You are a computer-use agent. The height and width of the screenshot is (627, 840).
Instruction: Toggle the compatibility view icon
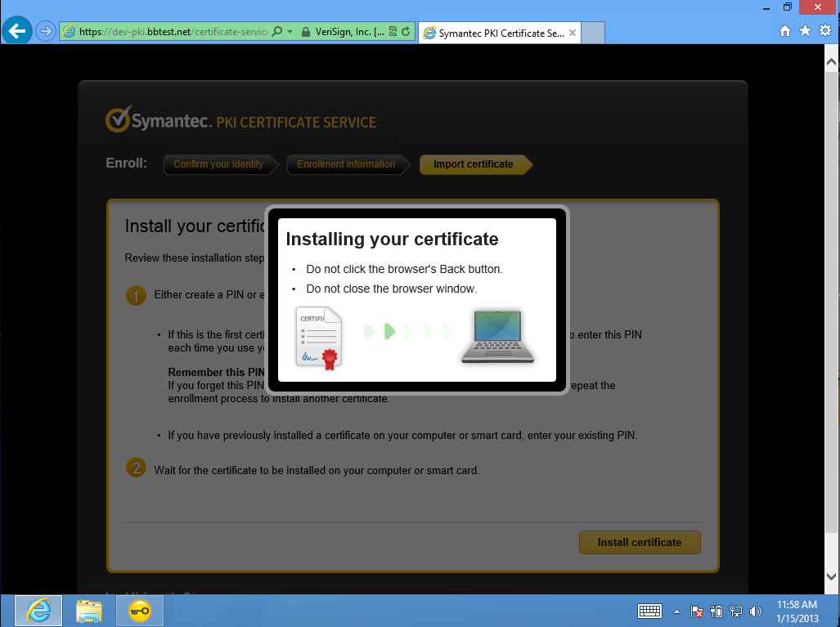393,32
